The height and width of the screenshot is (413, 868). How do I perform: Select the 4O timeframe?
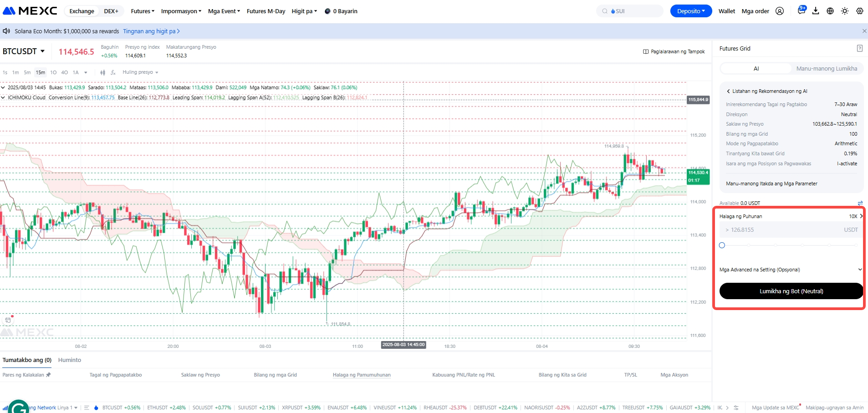[65, 72]
